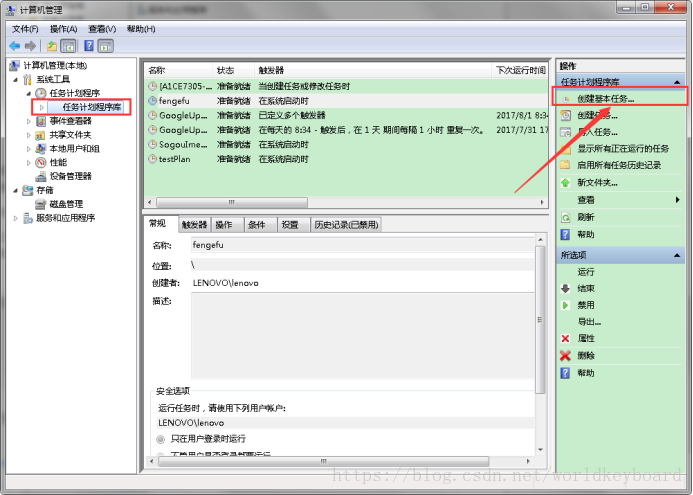
Task: Open the 文件(F) menu
Action: coord(25,29)
